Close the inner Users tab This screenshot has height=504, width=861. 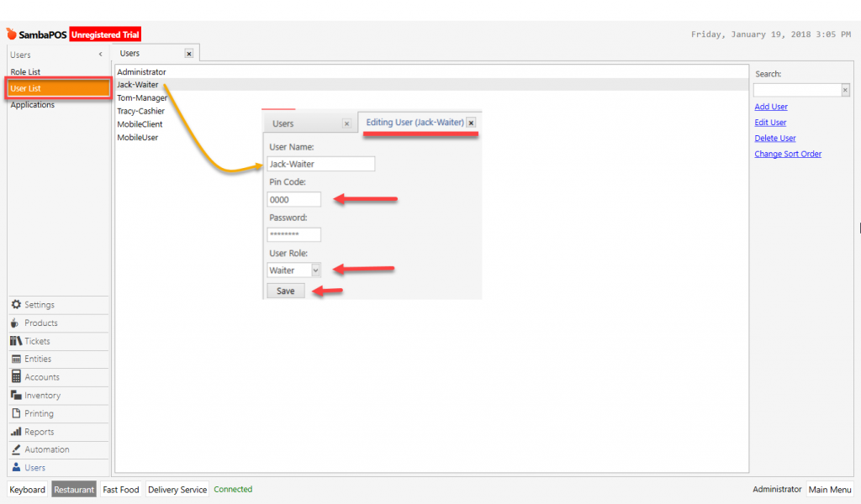pyautogui.click(x=346, y=124)
